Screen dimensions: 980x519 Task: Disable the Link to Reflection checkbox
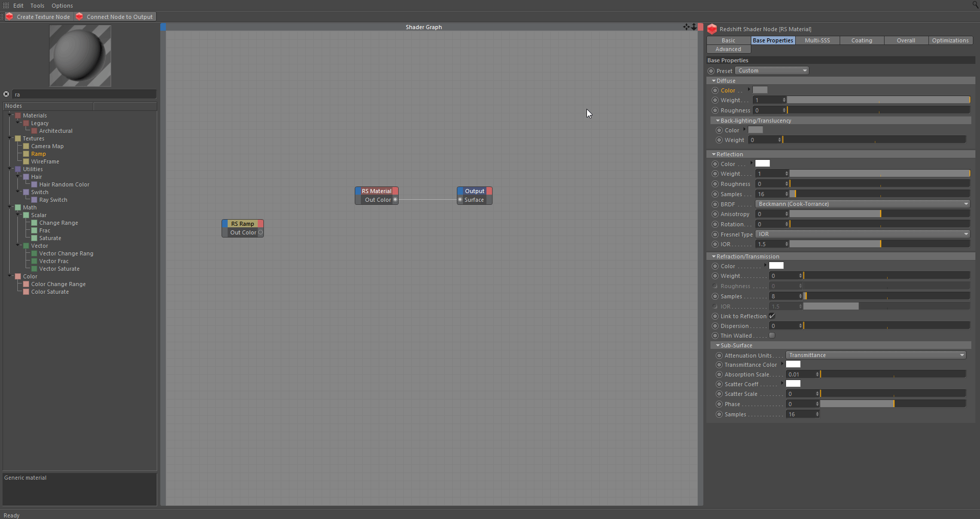pyautogui.click(x=772, y=316)
